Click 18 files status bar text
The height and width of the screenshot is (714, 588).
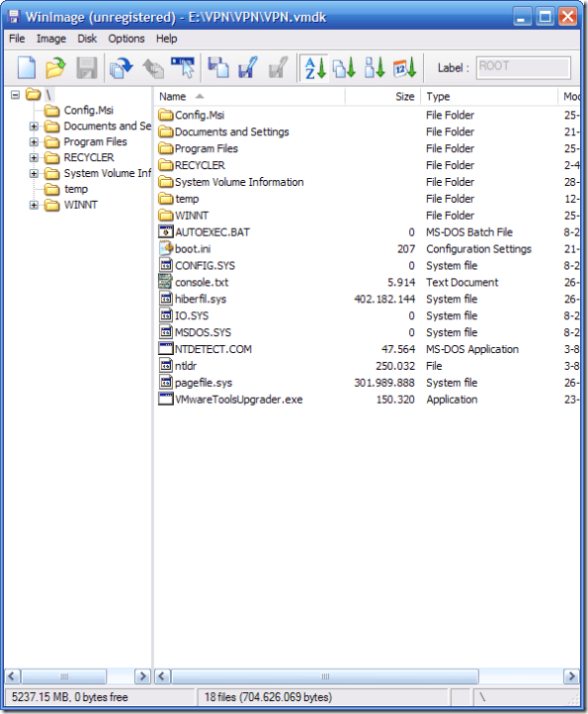click(x=268, y=697)
